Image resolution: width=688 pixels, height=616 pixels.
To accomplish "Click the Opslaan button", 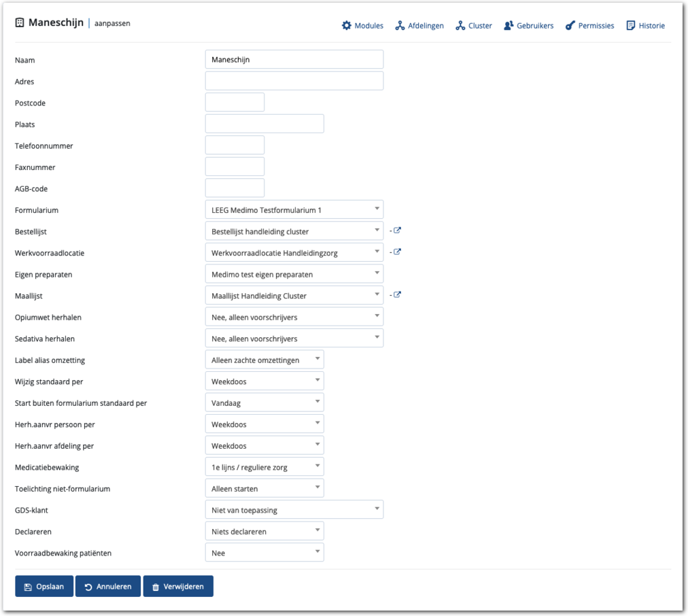I will [44, 586].
